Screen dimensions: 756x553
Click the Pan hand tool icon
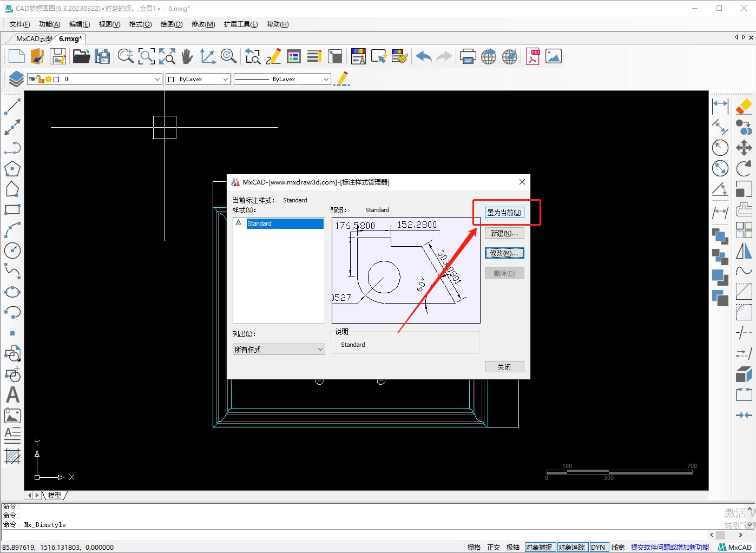pos(187,56)
